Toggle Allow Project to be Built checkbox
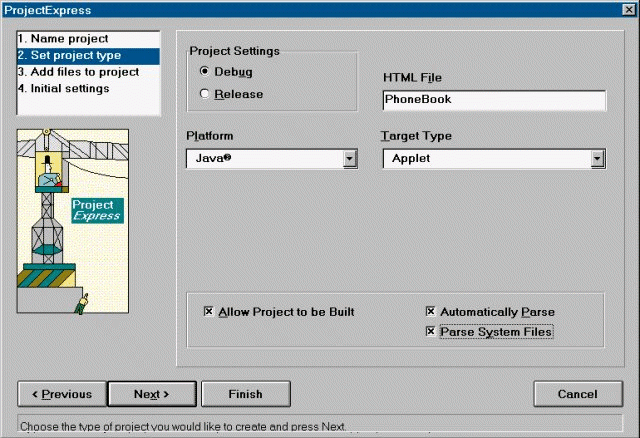Viewport: 640px width, 438px height. pyautogui.click(x=209, y=312)
